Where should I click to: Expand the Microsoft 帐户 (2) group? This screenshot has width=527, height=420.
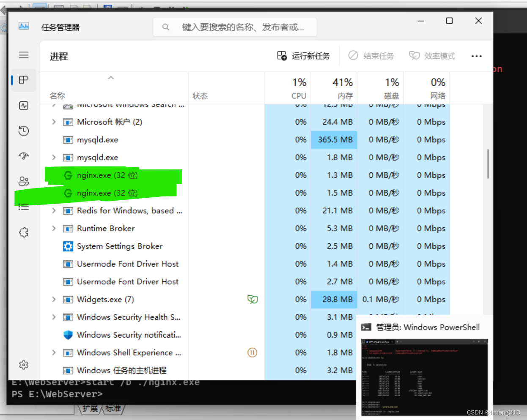54,122
